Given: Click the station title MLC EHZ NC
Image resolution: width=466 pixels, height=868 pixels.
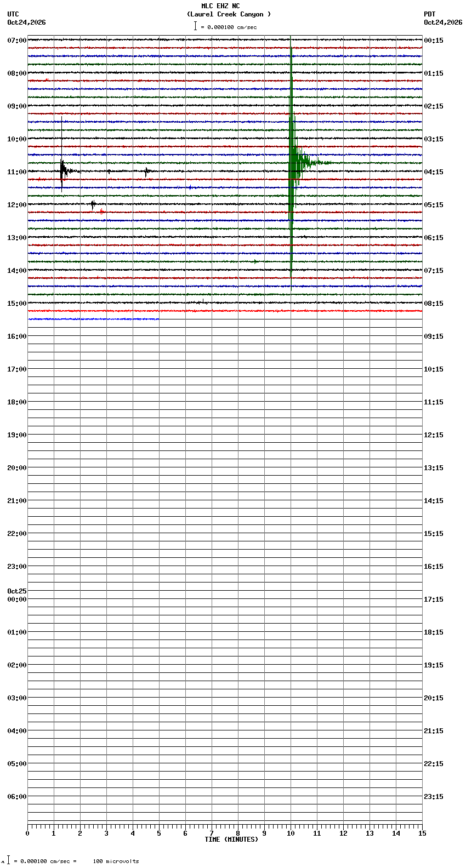Looking at the screenshot, I should tap(220, 6).
